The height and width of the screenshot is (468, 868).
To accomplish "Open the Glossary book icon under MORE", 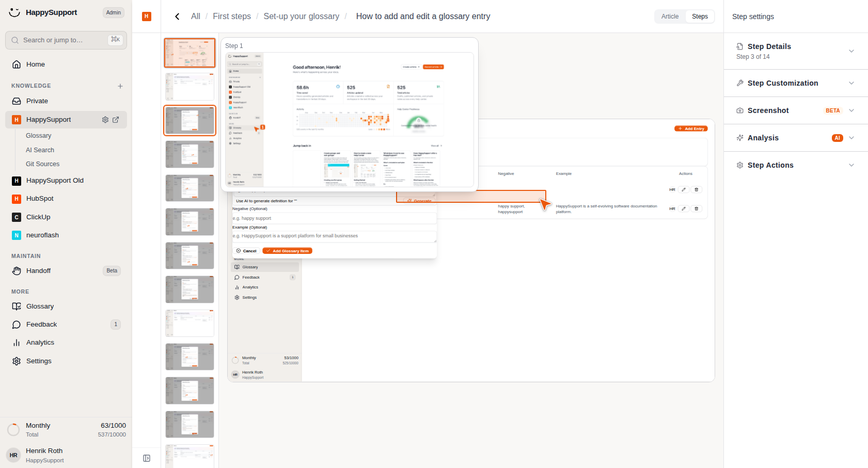I will pyautogui.click(x=17, y=306).
